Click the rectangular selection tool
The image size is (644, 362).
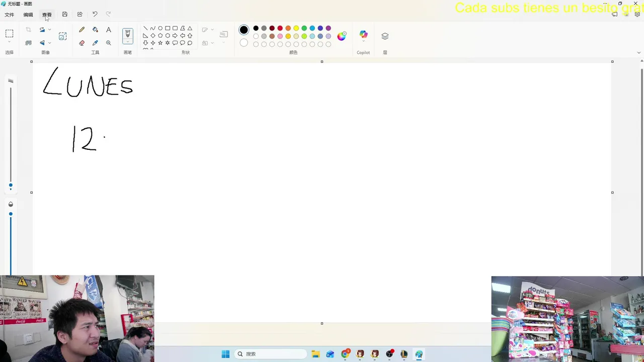[9, 34]
